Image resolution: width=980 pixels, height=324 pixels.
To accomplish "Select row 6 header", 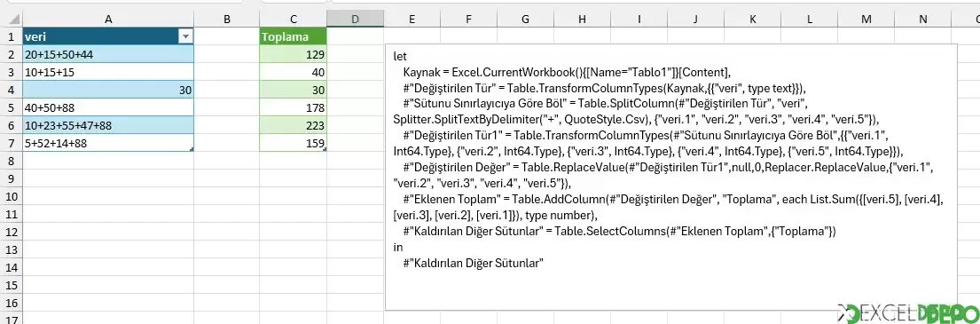I will point(11,126).
